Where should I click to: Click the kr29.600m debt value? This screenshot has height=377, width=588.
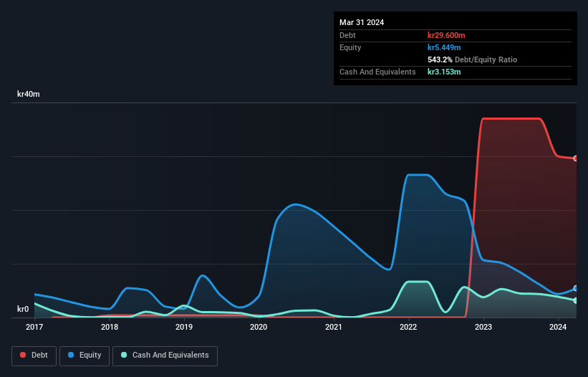click(446, 35)
